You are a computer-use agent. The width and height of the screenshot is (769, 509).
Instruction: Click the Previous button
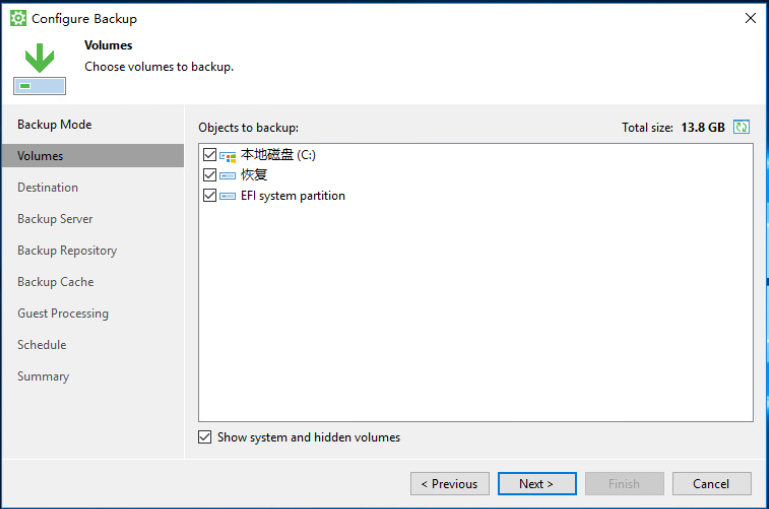(x=450, y=484)
